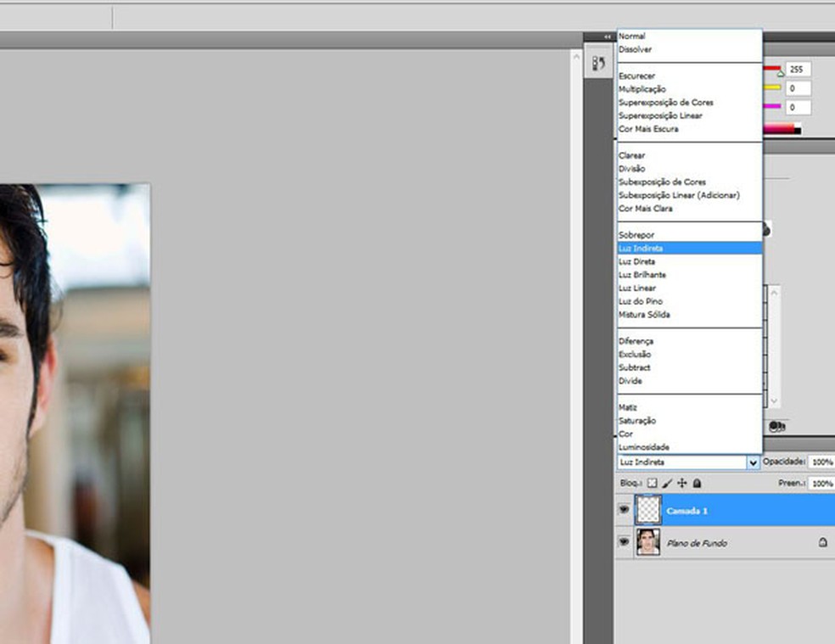Choose Dissolver blend mode
The width and height of the screenshot is (835, 644).
pos(690,49)
